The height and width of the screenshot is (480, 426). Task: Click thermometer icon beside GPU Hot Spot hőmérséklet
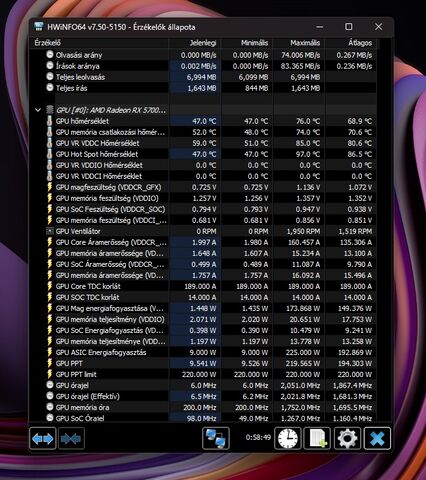[x=50, y=154]
